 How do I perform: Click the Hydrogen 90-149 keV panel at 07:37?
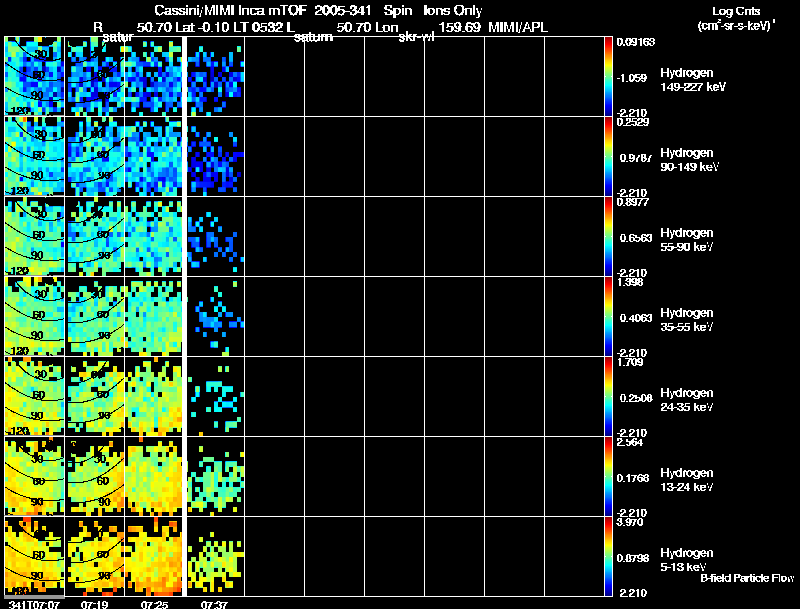(214, 156)
